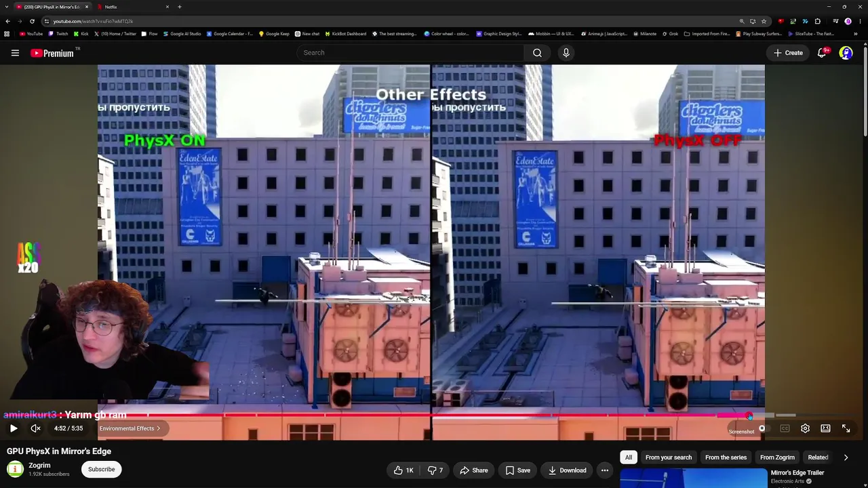This screenshot has width=868, height=488.
Task: Dislike the video
Action: [x=436, y=470]
